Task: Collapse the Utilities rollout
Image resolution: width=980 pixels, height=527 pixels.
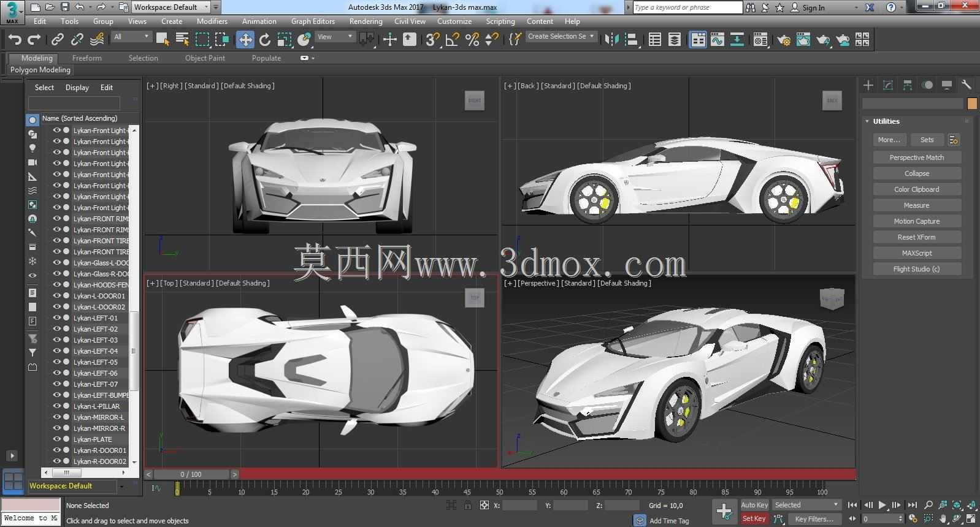Action: (x=867, y=121)
